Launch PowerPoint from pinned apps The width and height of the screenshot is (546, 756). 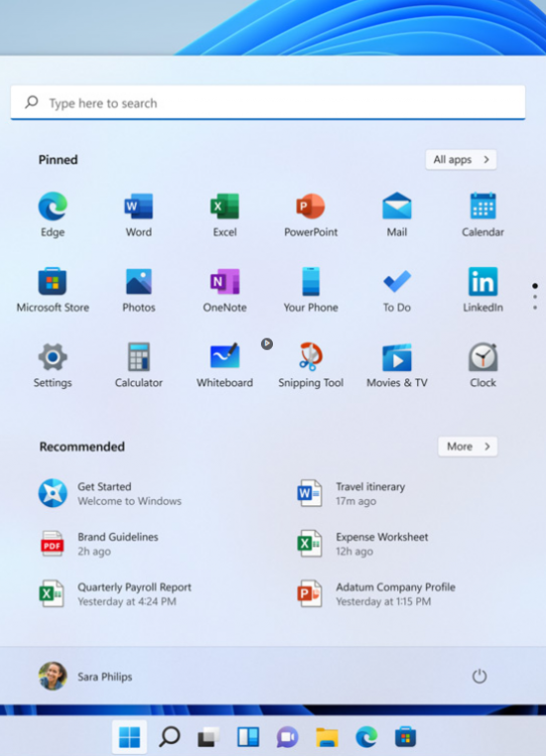[311, 214]
